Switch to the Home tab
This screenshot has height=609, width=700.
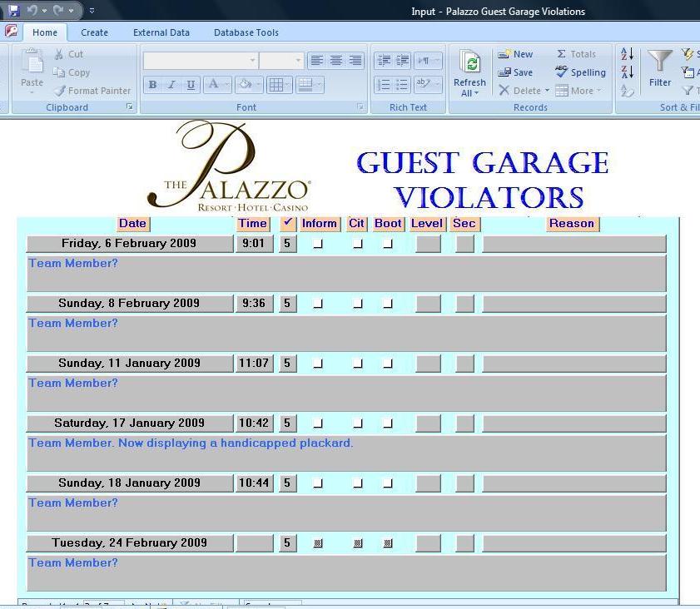click(45, 32)
